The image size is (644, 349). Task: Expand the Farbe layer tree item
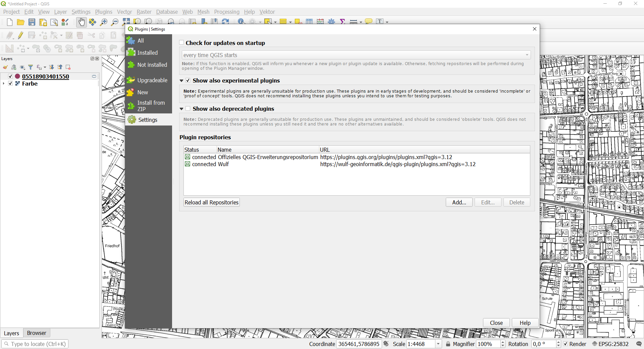3,84
